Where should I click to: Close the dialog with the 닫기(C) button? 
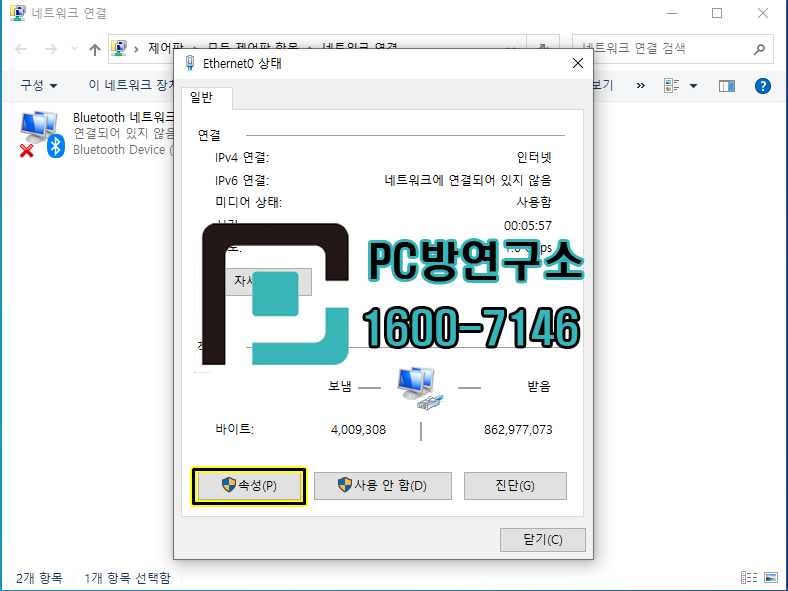[543, 539]
